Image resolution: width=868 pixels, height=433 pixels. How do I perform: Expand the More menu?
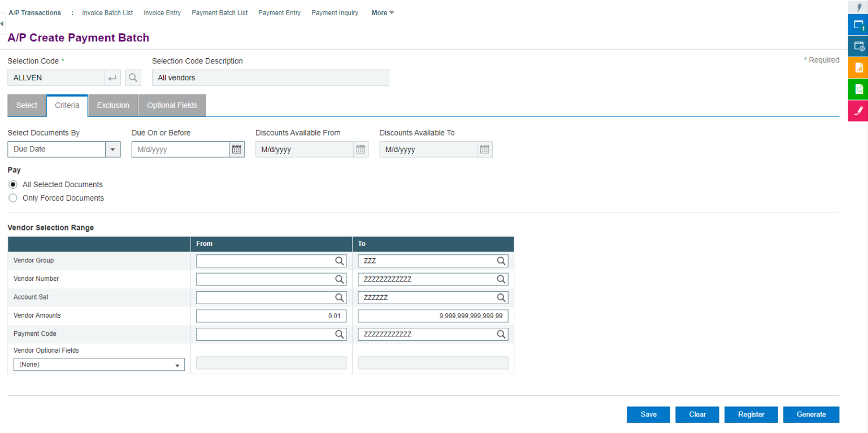(383, 12)
